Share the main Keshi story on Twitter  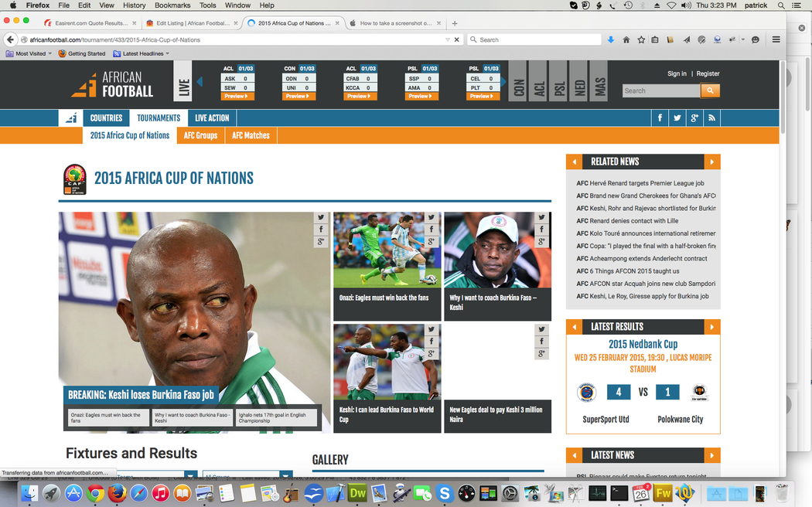tap(320, 219)
